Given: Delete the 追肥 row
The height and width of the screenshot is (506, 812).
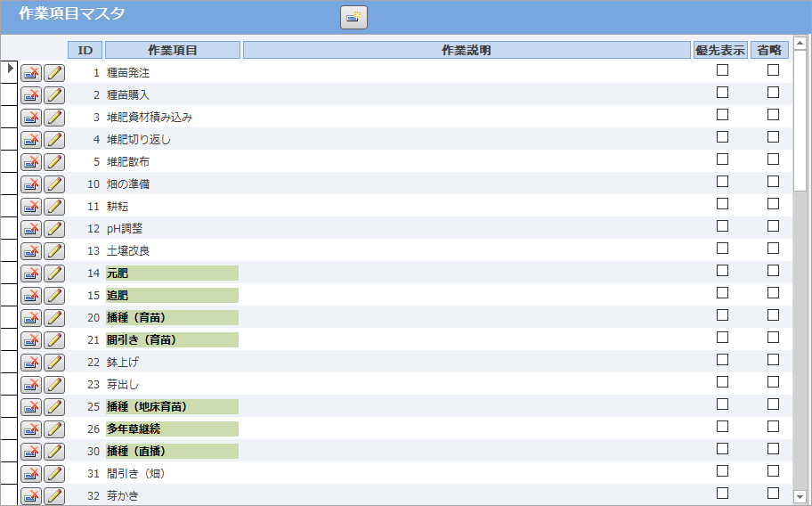Looking at the screenshot, I should 31,296.
